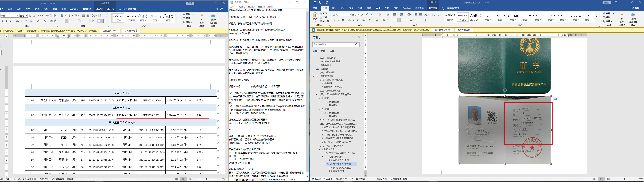
Task: Select 1.2.3. 技术负责人-贾继东 in navigation pane
Action: tap(339, 168)
